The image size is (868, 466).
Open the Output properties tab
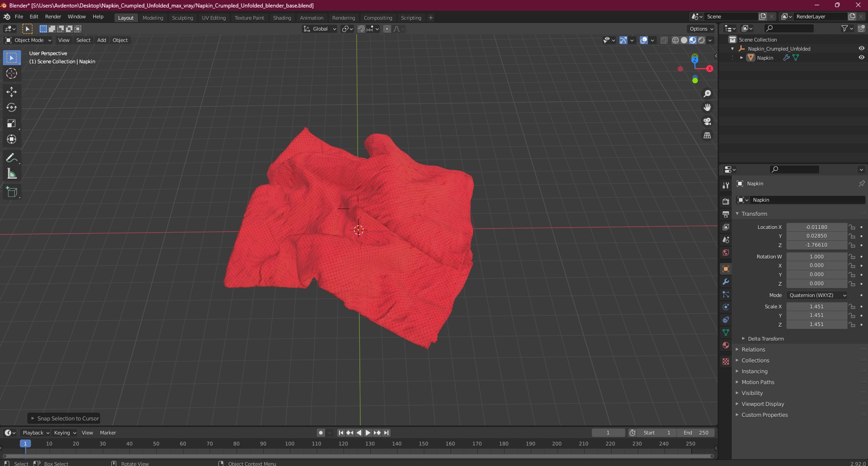tap(726, 214)
